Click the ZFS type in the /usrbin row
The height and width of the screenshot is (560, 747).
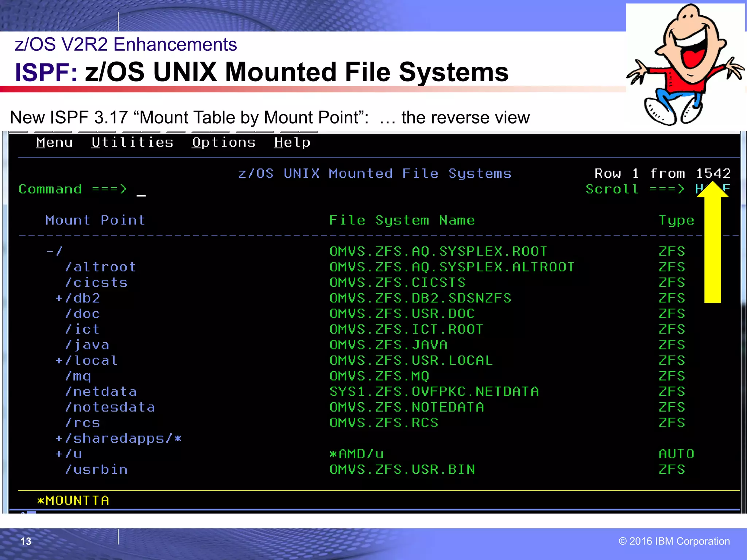click(x=672, y=470)
